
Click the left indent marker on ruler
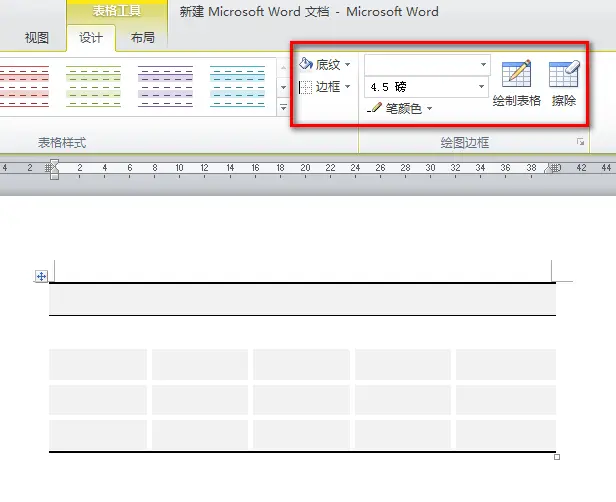[x=54, y=169]
